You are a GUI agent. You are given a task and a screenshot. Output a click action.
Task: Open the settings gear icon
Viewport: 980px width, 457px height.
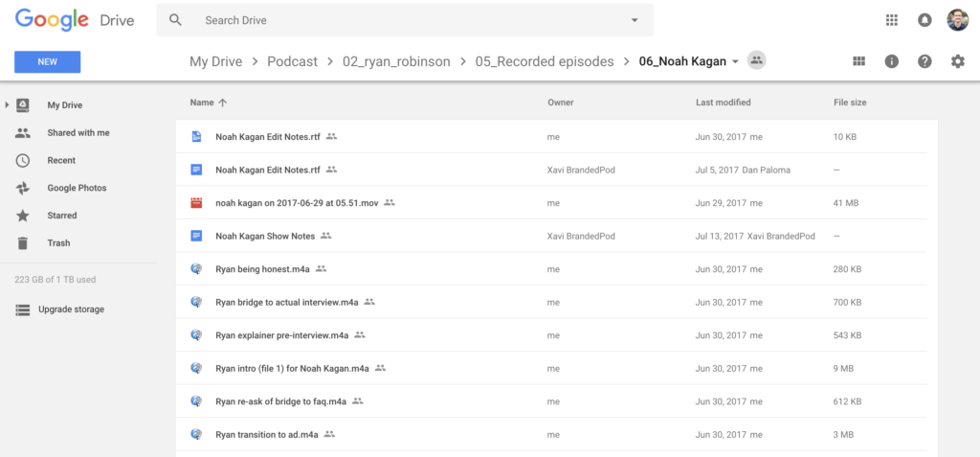pos(957,61)
